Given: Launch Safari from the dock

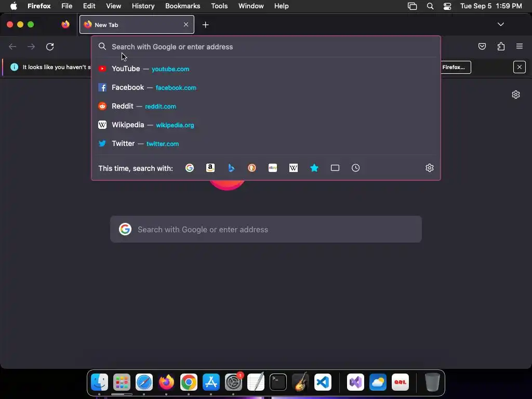Looking at the screenshot, I should 144,382.
